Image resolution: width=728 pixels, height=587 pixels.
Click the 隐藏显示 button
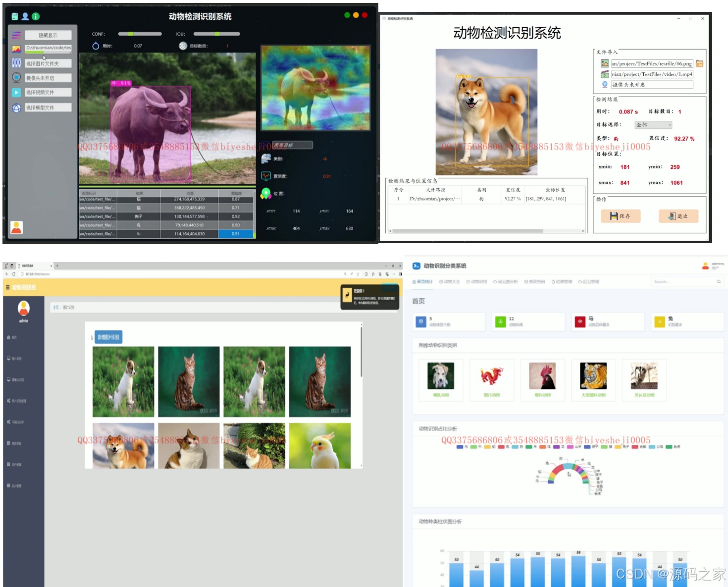pos(48,35)
